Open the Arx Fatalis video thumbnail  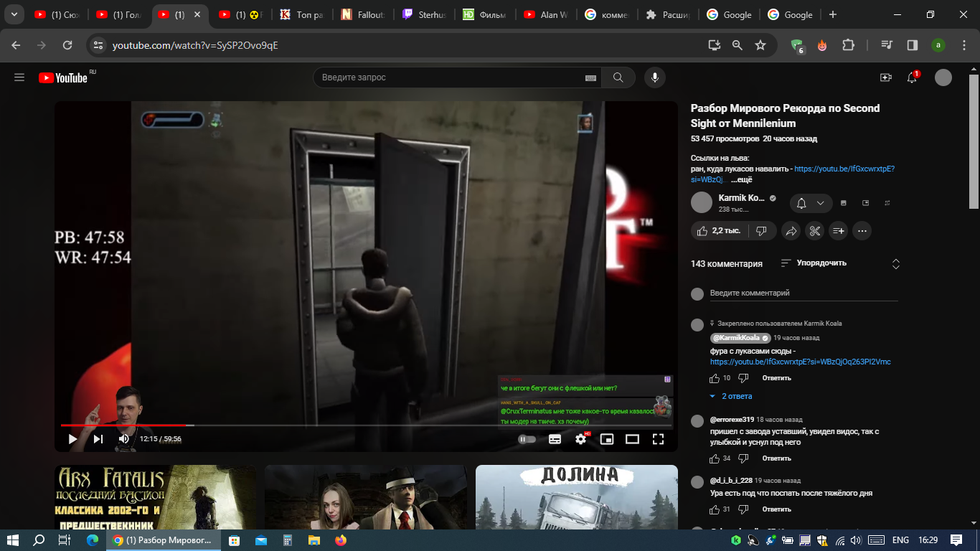coord(155,497)
